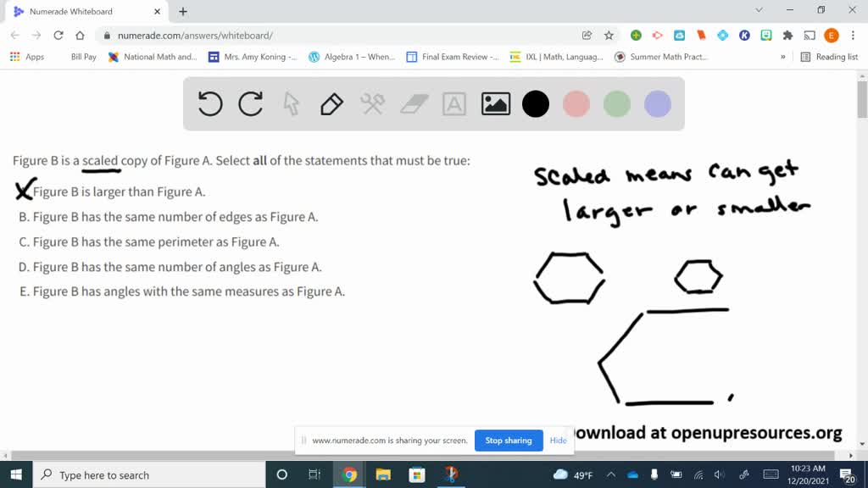868x488 pixels.
Task: Open the tab search dropdown chevron
Action: click(x=759, y=10)
